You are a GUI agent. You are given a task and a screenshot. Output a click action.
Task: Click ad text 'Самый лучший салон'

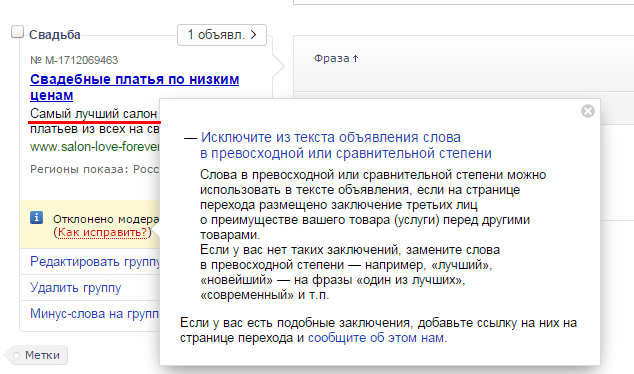[x=93, y=114]
